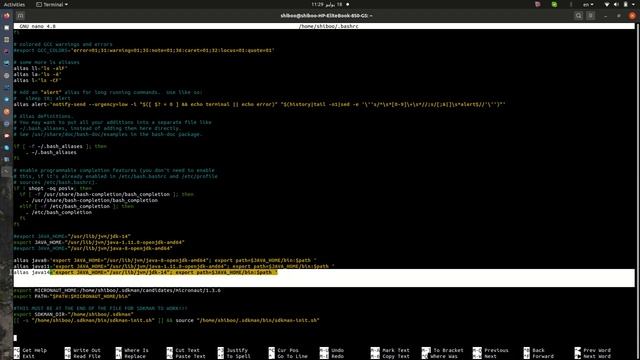This screenshot has height=360, width=640.
Task: Click the Cur Pos shortcut label
Action: pyautogui.click(x=288, y=350)
